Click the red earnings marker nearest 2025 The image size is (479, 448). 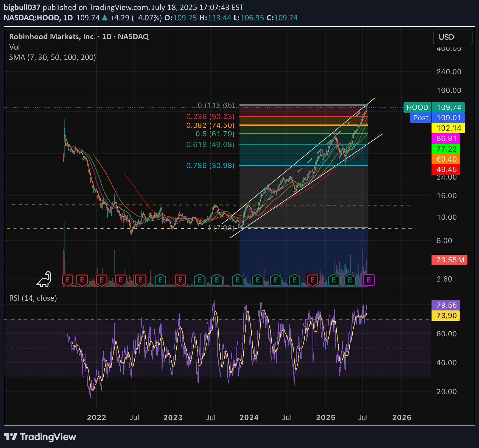313,280
